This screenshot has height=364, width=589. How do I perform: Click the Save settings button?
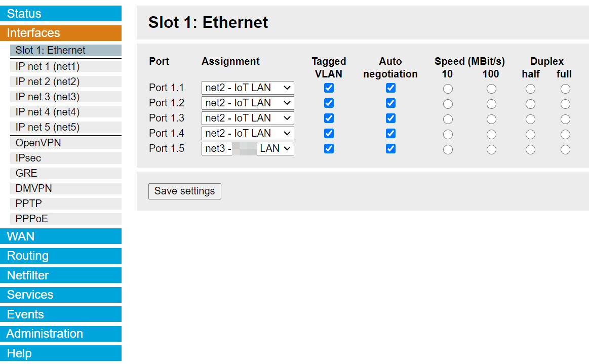tap(184, 191)
